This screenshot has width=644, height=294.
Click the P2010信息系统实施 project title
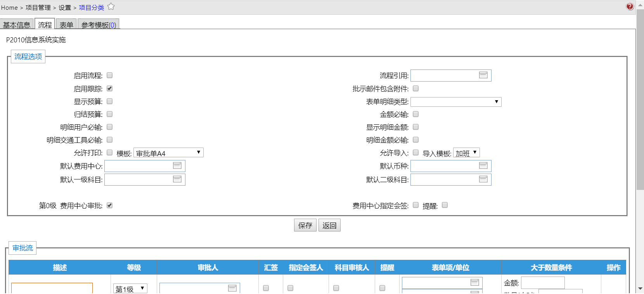click(x=36, y=40)
